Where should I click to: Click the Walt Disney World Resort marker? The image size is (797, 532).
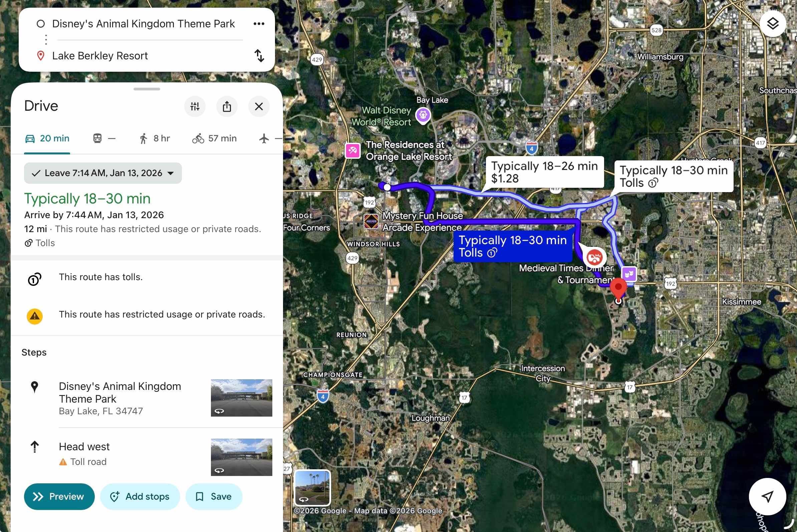pos(423,115)
